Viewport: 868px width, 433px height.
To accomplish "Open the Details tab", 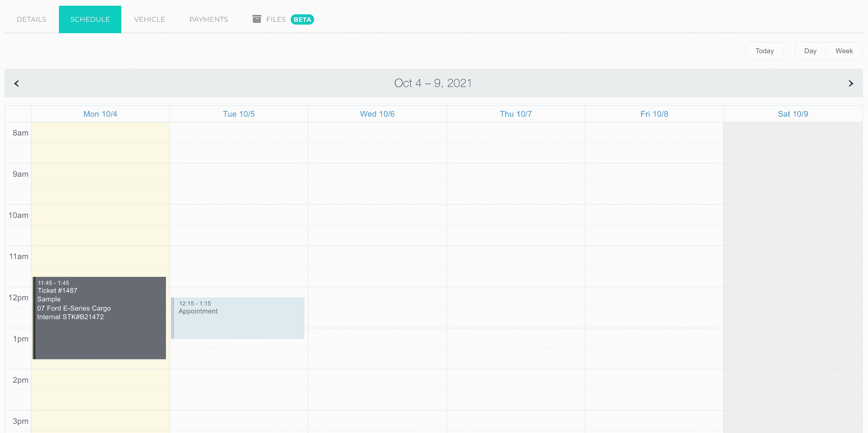I will [x=31, y=19].
